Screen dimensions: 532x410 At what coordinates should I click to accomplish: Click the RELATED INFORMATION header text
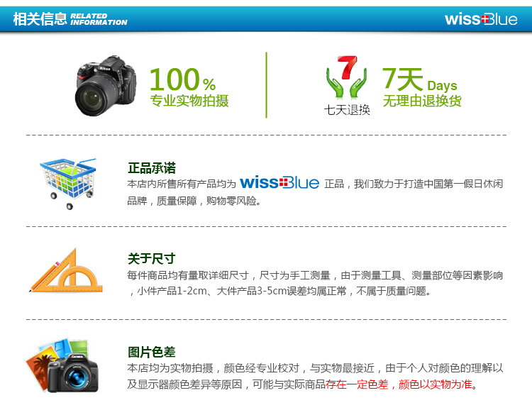(99, 19)
